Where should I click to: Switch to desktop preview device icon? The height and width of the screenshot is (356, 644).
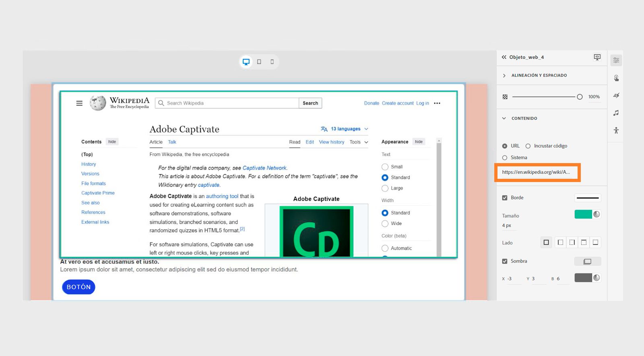(246, 62)
